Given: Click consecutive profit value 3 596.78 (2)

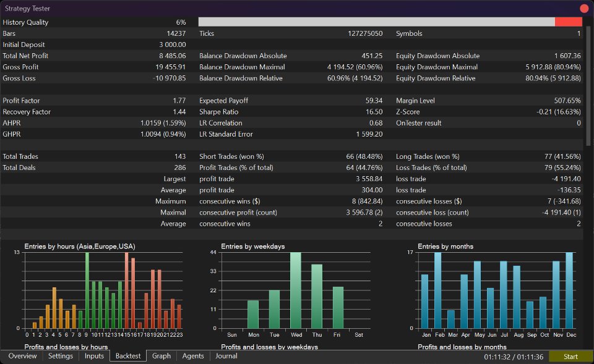Looking at the screenshot, I should point(364,213).
